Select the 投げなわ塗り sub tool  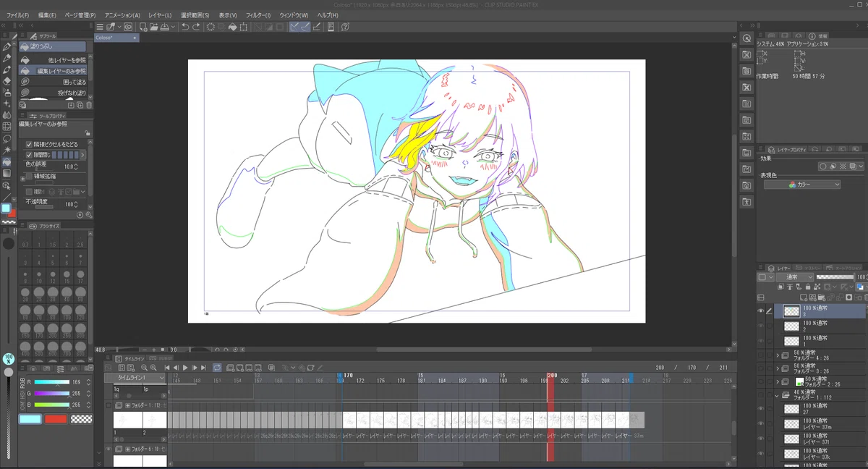click(x=53, y=93)
